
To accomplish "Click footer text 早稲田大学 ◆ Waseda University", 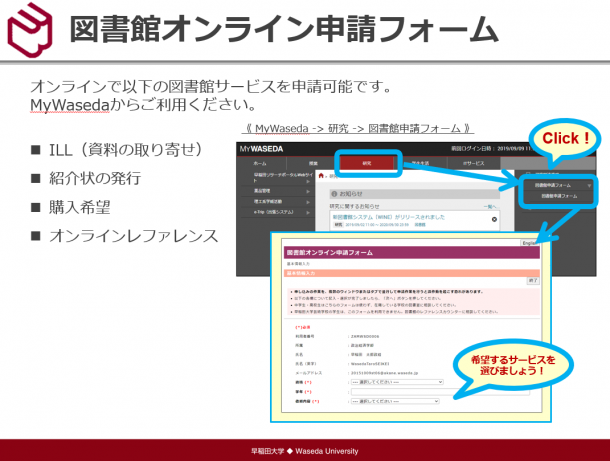I will pyautogui.click(x=305, y=451).
